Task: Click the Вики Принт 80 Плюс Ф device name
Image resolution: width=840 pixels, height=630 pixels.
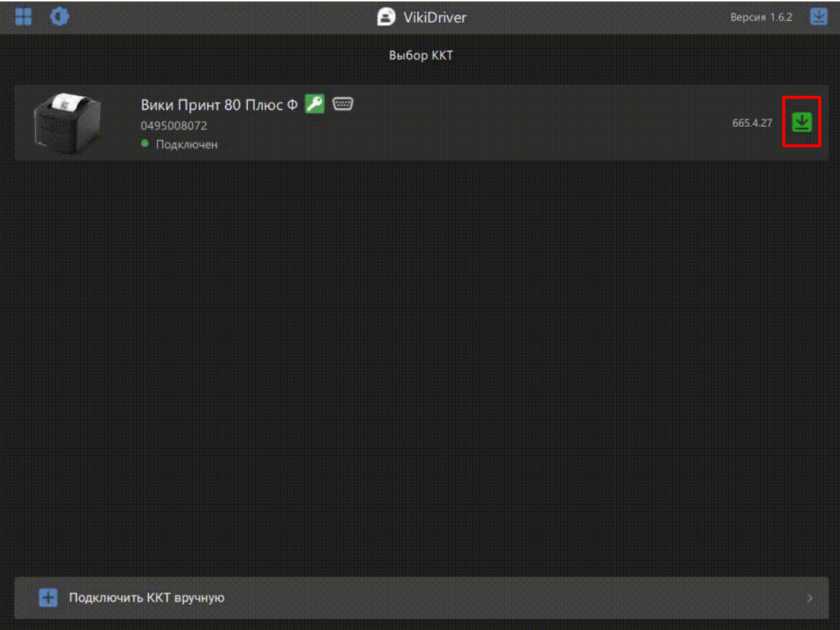Action: pos(219,105)
